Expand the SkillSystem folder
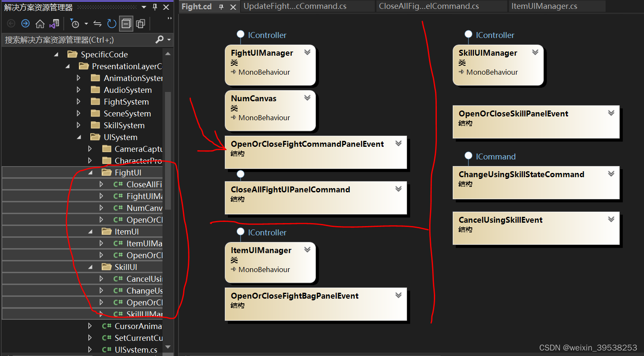Image resolution: width=644 pixels, height=356 pixels. tap(78, 125)
